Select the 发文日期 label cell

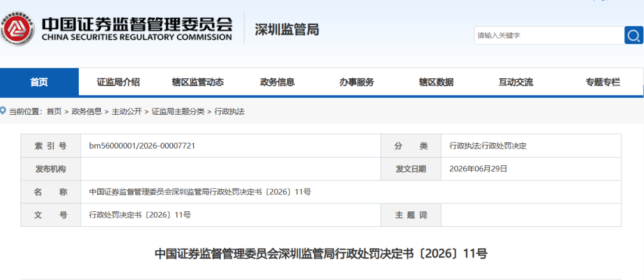(x=411, y=168)
